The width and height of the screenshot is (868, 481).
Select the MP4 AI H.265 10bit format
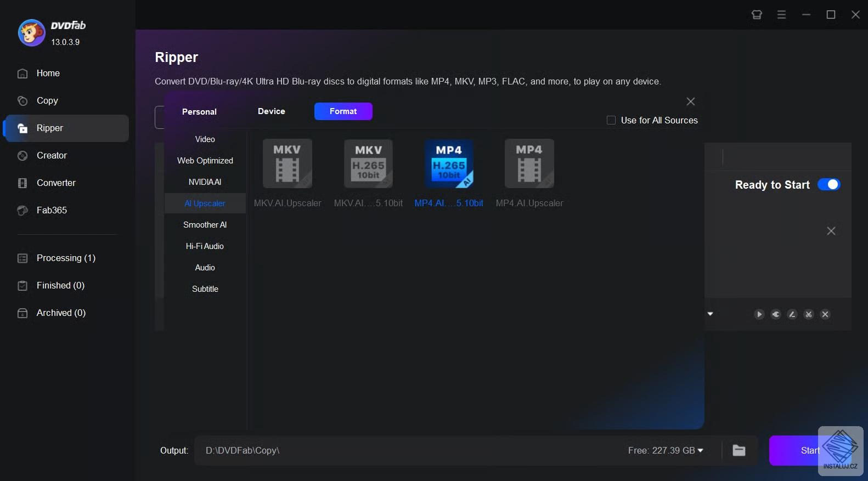(449, 163)
